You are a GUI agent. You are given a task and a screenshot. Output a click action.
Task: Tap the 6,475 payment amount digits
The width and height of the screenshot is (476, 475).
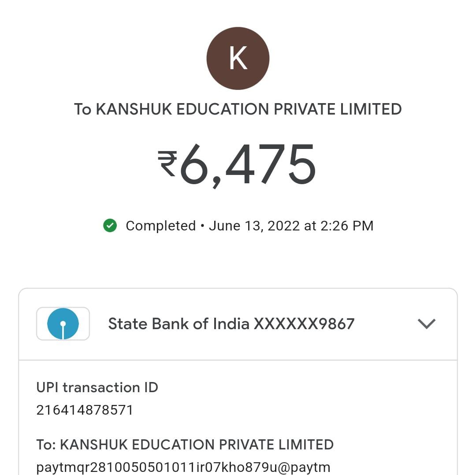[248, 165]
